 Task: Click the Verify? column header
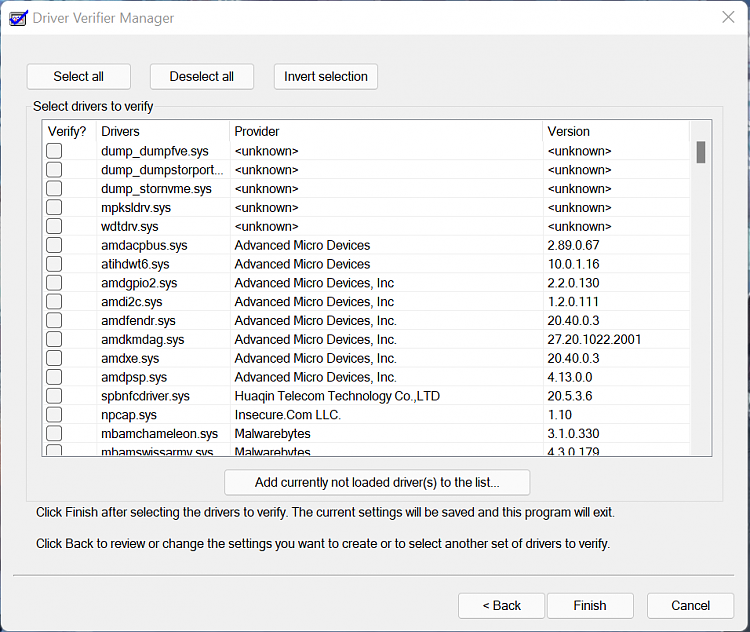pos(68,131)
